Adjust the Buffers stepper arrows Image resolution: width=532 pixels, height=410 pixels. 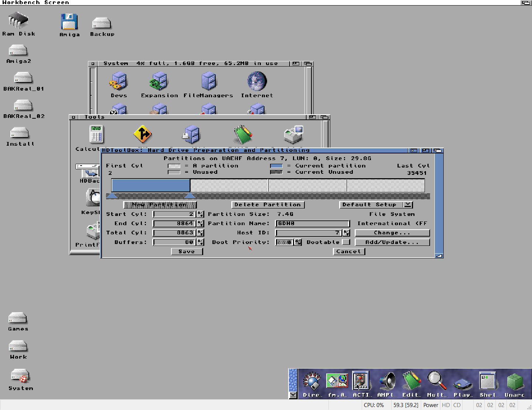[x=200, y=242]
